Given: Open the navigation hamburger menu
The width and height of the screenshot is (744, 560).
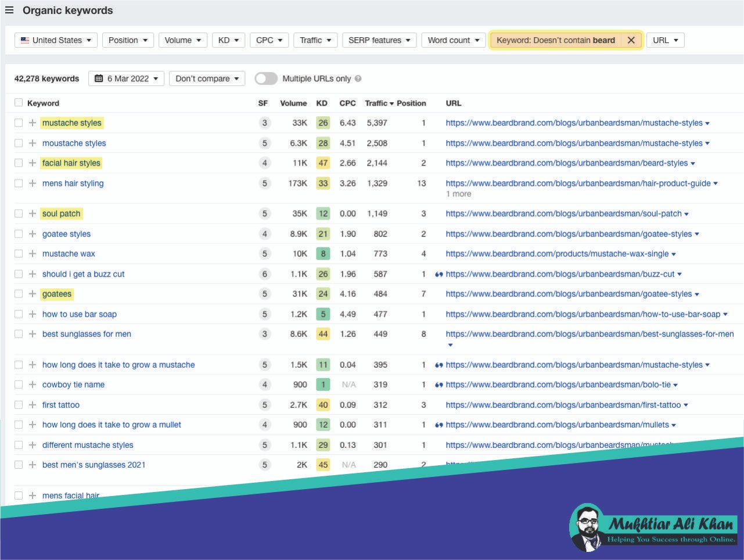Looking at the screenshot, I should click(x=9, y=10).
